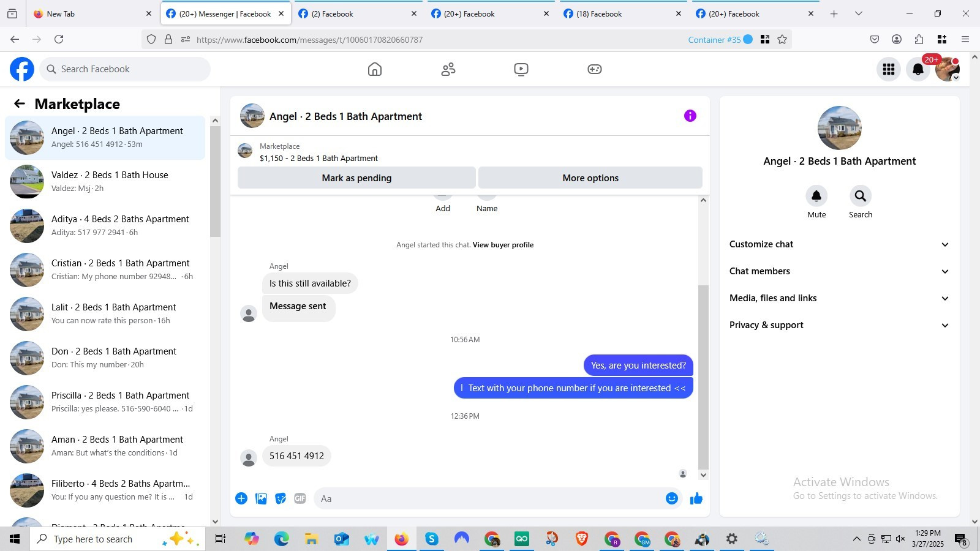Click the browser address bar URL
The image size is (980, 551).
coord(309,40)
